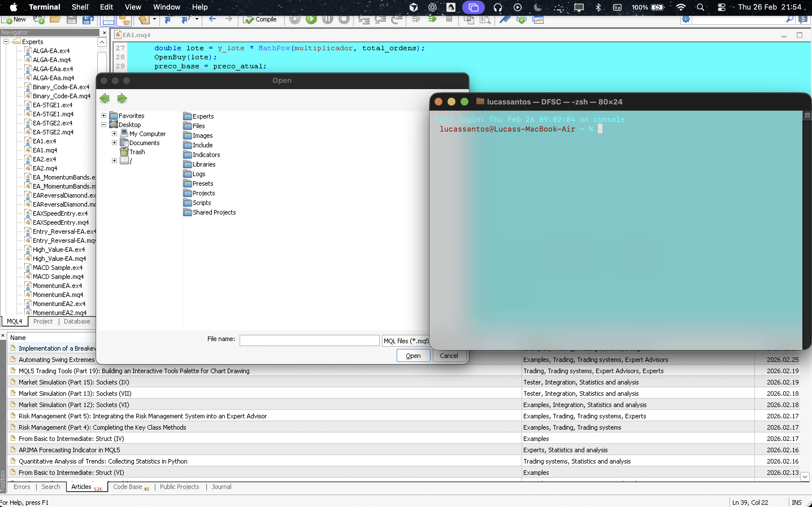Click the green back arrow in Open dialog
Screen dimensions: 812x507
(104, 98)
